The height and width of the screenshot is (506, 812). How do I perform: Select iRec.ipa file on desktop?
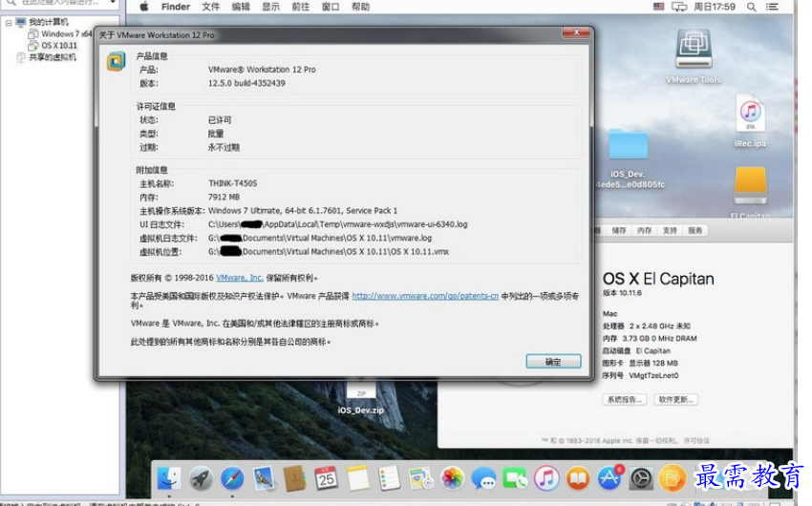pyautogui.click(x=750, y=120)
